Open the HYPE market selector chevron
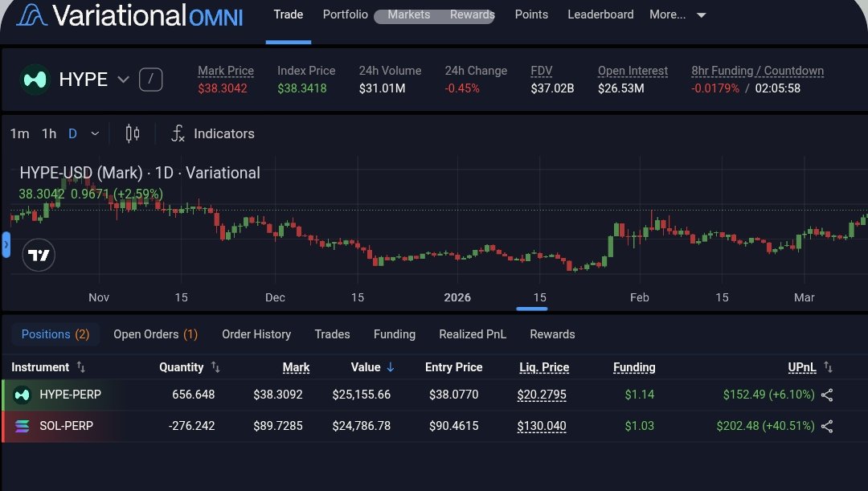This screenshot has height=491, width=868. click(124, 80)
